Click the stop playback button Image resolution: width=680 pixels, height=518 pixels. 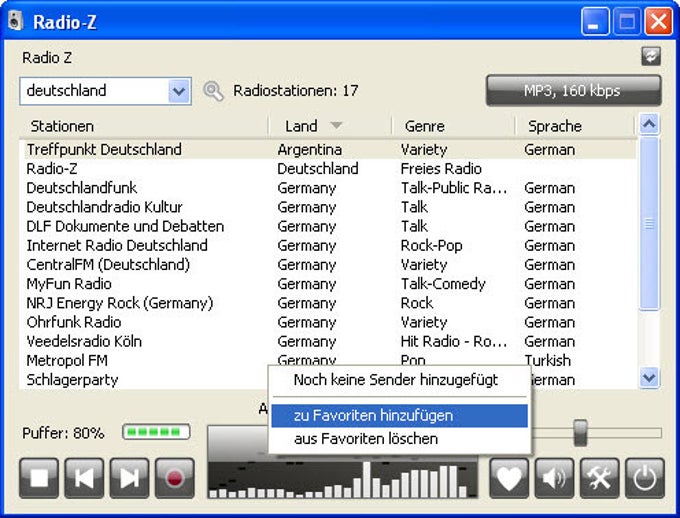tap(39, 478)
